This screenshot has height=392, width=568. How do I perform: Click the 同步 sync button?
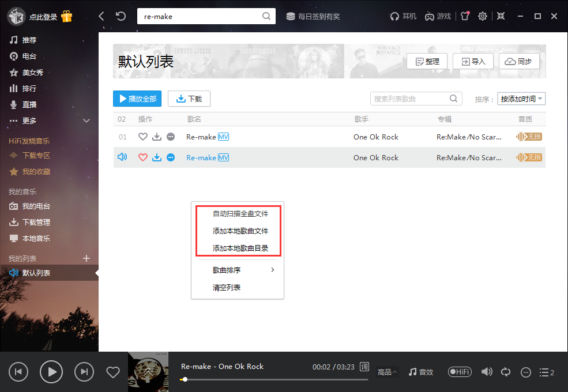[519, 61]
